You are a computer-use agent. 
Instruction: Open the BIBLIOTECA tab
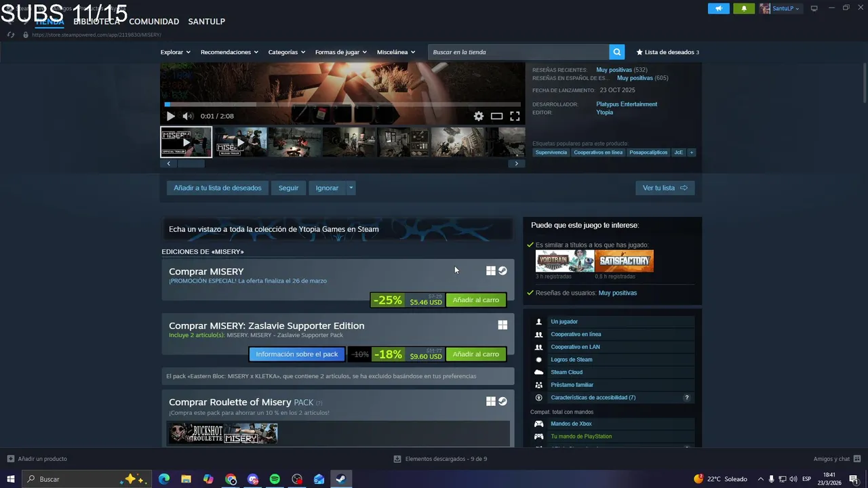coord(96,22)
